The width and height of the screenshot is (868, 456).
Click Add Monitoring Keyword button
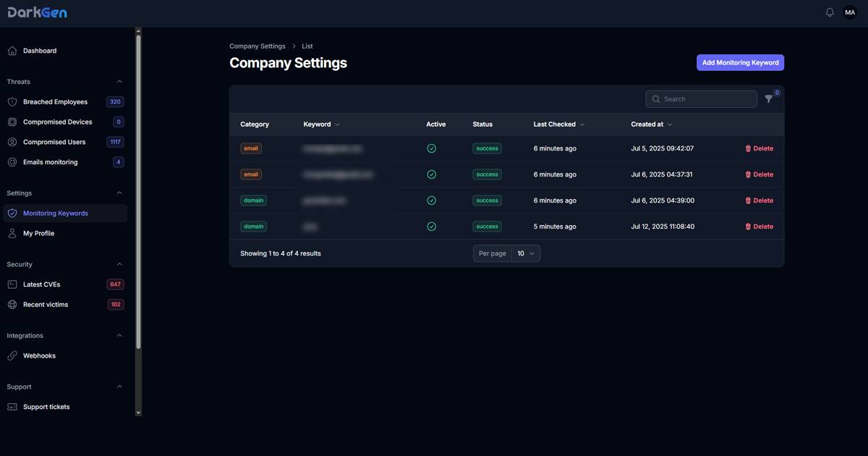[740, 63]
